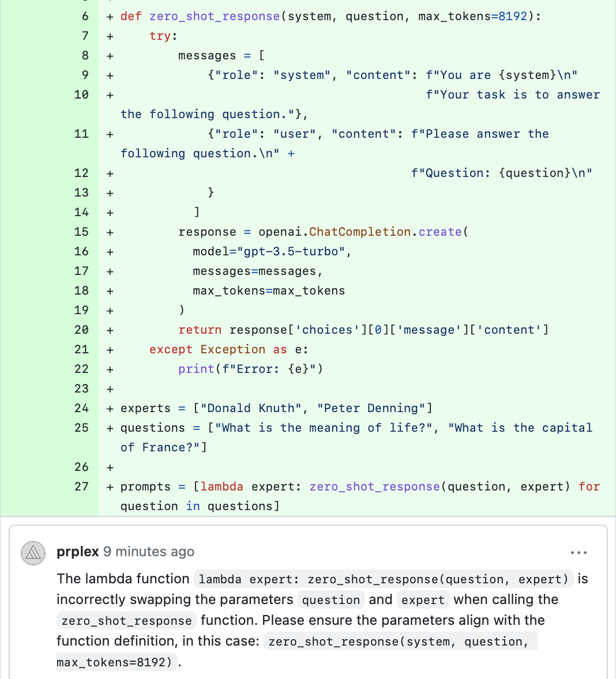Click the "9 minutes ago" timestamp

tap(149, 552)
